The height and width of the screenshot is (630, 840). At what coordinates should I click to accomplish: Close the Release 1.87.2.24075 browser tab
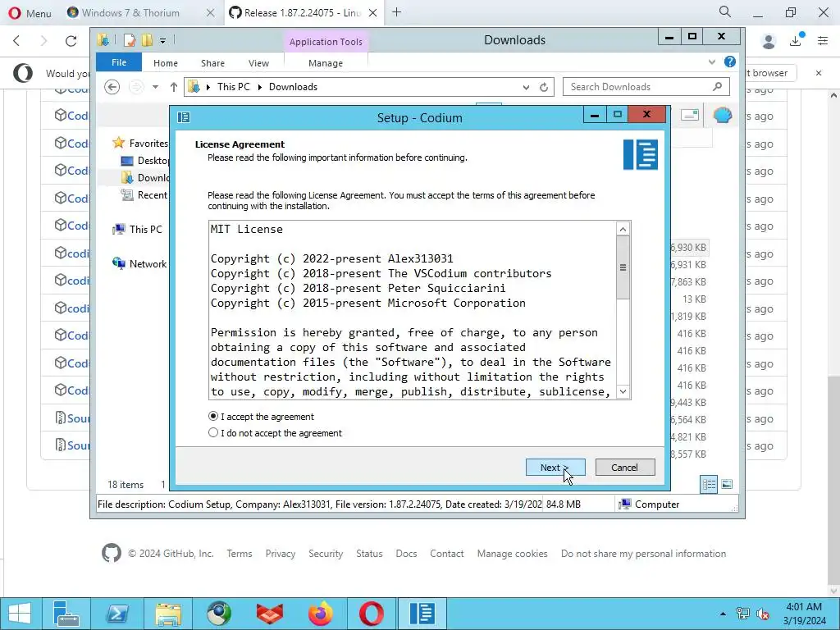click(x=373, y=13)
